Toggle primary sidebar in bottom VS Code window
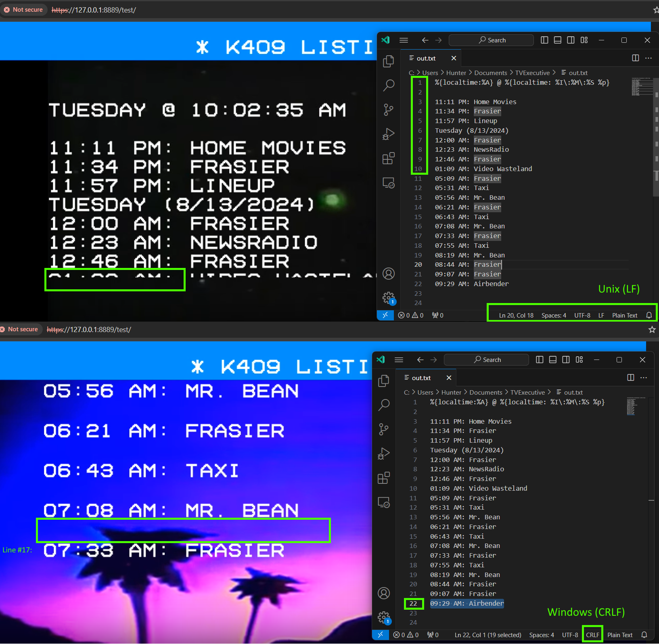This screenshot has height=644, width=659. click(x=540, y=360)
